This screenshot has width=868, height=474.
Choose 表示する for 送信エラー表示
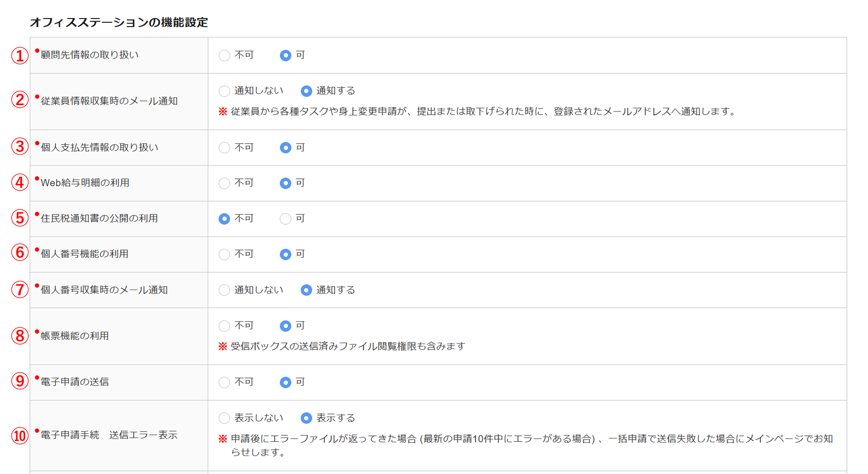click(306, 418)
